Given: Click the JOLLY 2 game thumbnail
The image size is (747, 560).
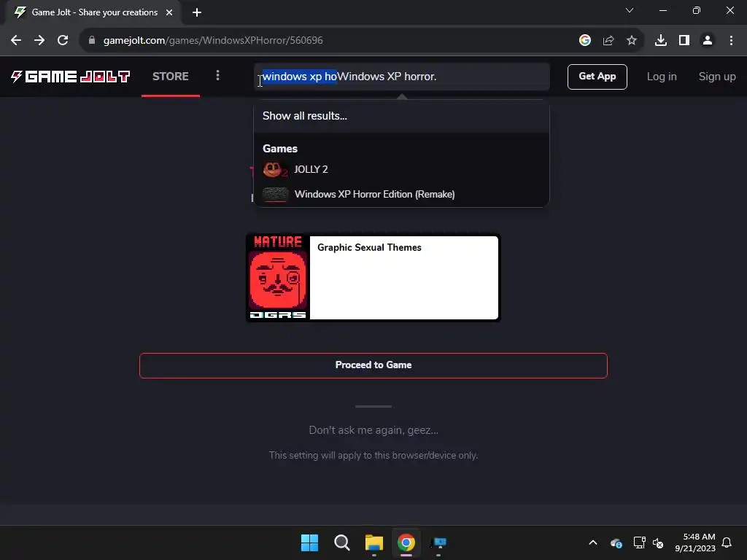Looking at the screenshot, I should tap(275, 169).
